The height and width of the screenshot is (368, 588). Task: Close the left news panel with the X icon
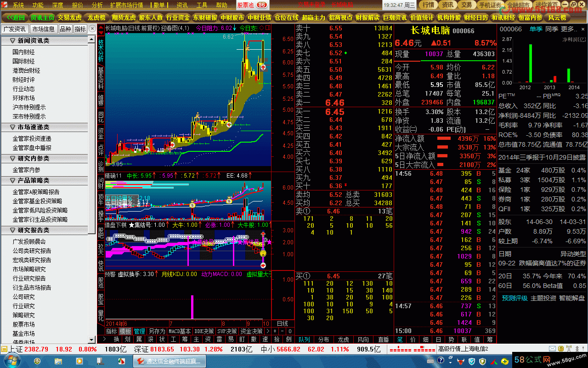click(x=92, y=29)
